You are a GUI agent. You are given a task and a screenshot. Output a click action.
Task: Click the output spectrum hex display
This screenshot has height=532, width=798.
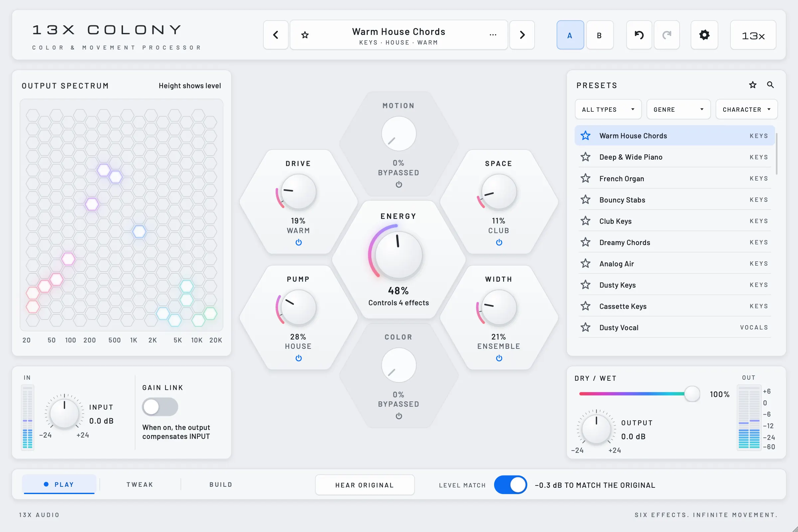pyautogui.click(x=121, y=215)
